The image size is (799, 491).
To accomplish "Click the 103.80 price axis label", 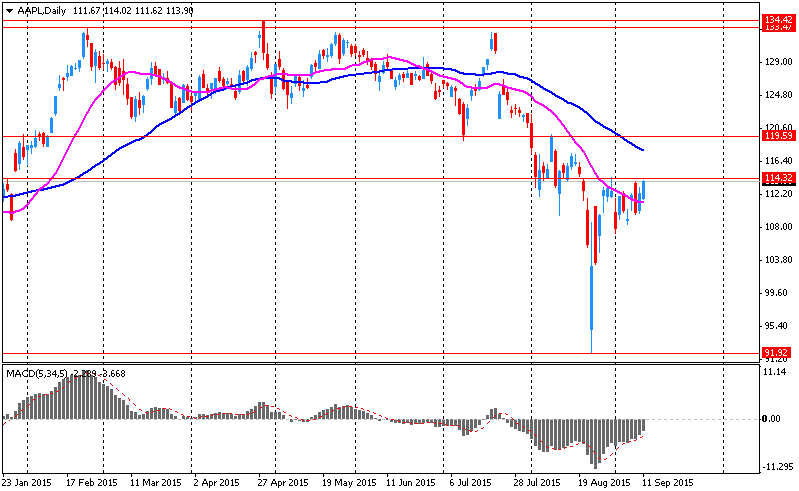I will click(778, 260).
